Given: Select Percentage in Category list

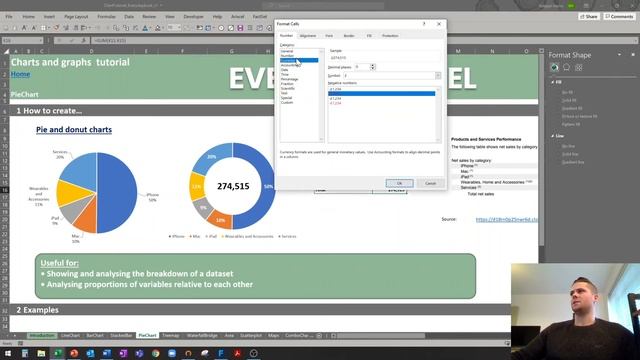Looking at the screenshot, I should pos(289,79).
